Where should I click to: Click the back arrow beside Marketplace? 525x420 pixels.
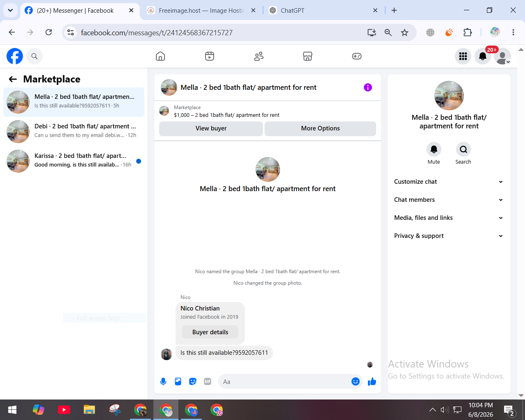tap(13, 79)
